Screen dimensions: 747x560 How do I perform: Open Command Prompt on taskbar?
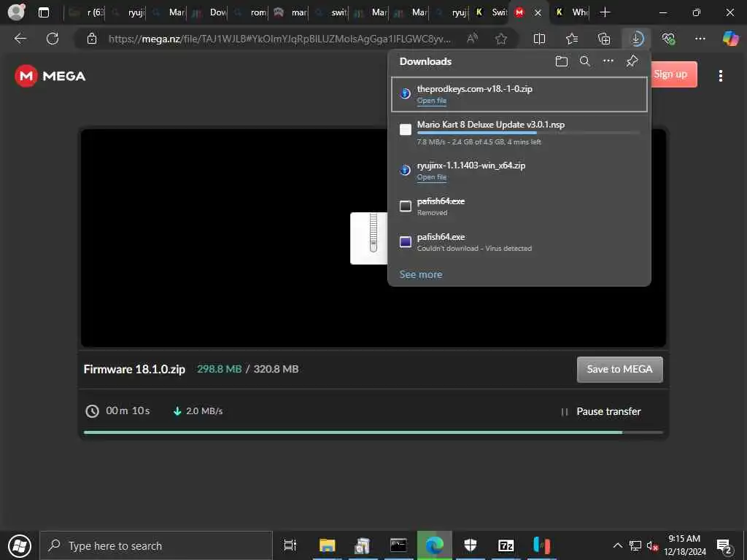pos(398,545)
